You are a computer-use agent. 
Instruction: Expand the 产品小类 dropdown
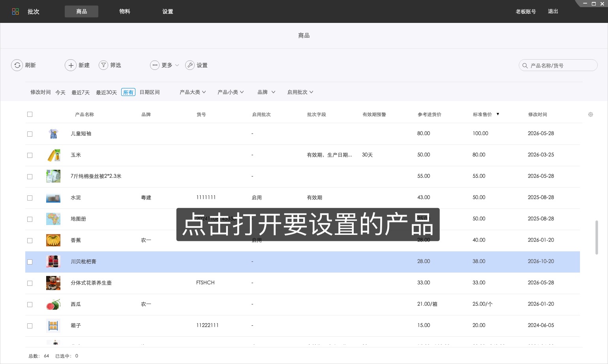click(x=231, y=92)
